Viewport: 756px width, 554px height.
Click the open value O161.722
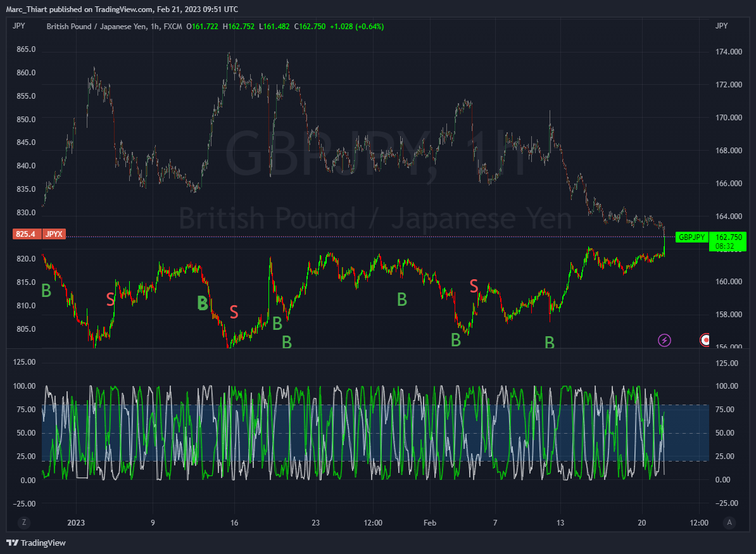203,27
